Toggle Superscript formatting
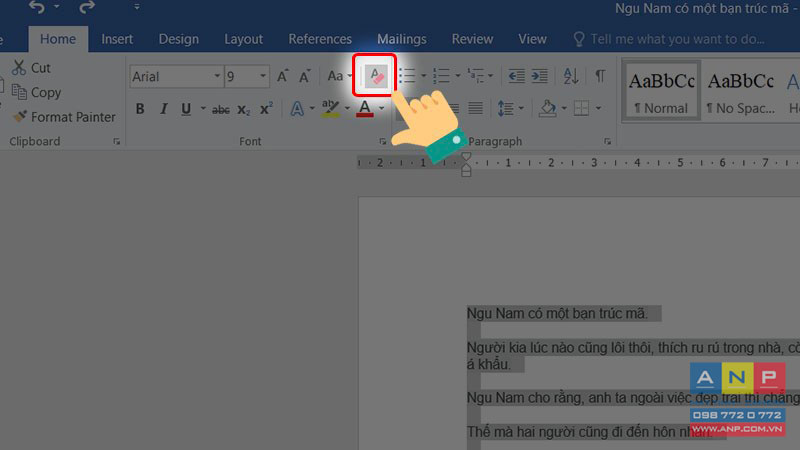The width and height of the screenshot is (800, 450). click(x=266, y=109)
